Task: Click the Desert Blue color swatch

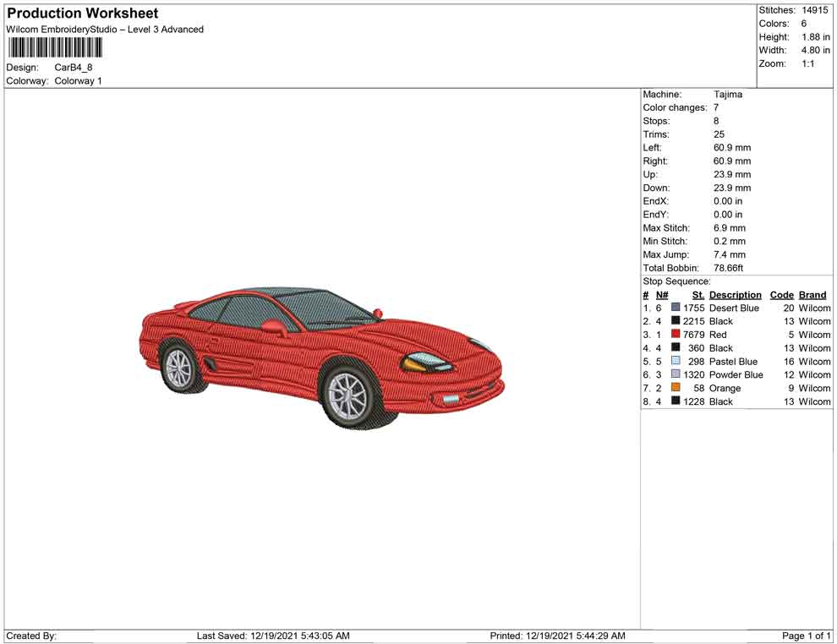Action: 676,308
